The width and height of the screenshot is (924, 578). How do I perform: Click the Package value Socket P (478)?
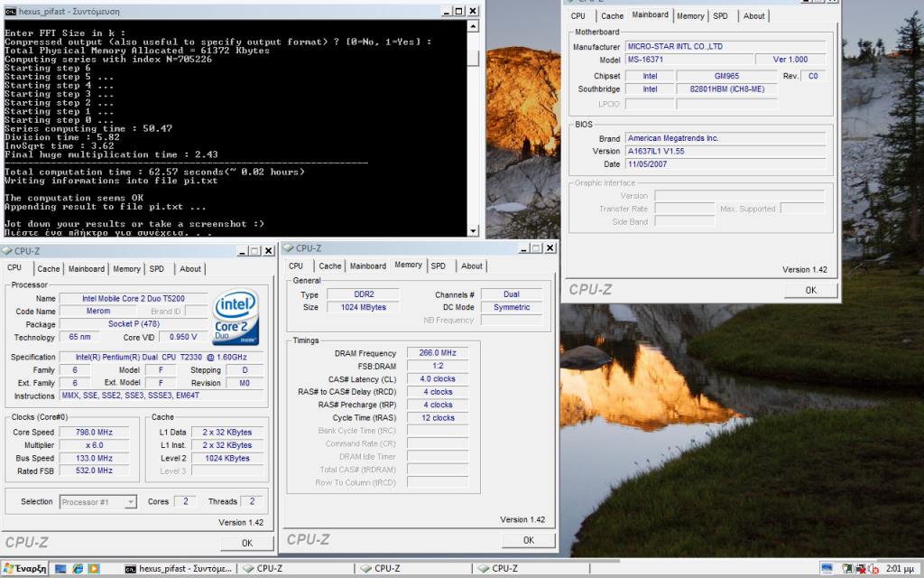click(x=134, y=324)
